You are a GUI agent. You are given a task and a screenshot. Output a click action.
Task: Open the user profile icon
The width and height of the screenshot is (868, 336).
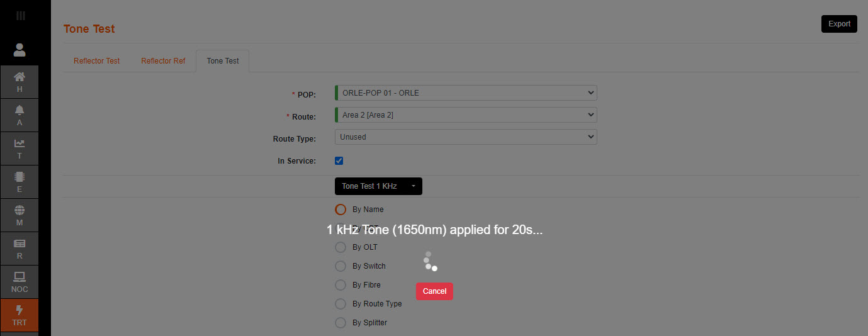tap(20, 50)
